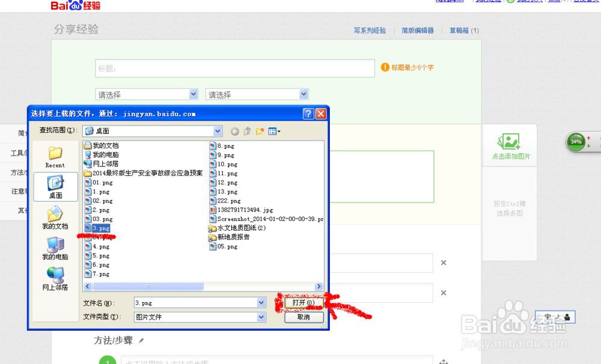This screenshot has width=601, height=364.
Task: Expand the 文件类型 file type dropdown
Action: coord(261,317)
